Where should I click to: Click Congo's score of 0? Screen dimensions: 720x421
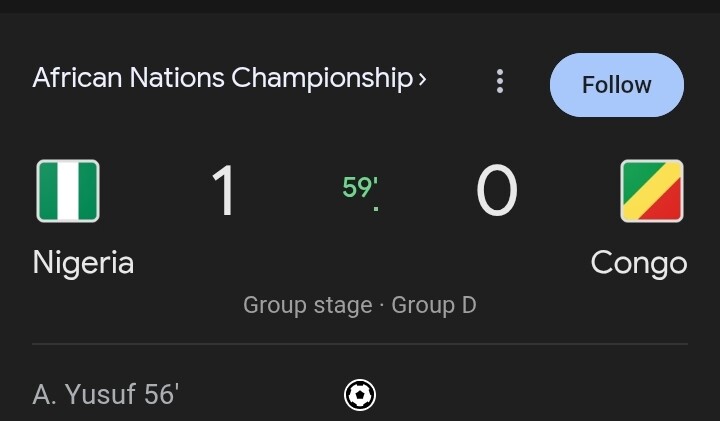point(497,191)
